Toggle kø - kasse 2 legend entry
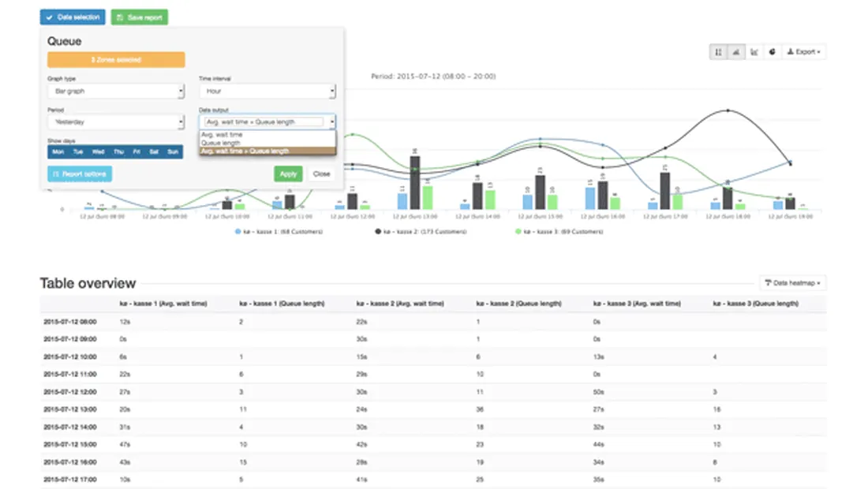 point(421,232)
